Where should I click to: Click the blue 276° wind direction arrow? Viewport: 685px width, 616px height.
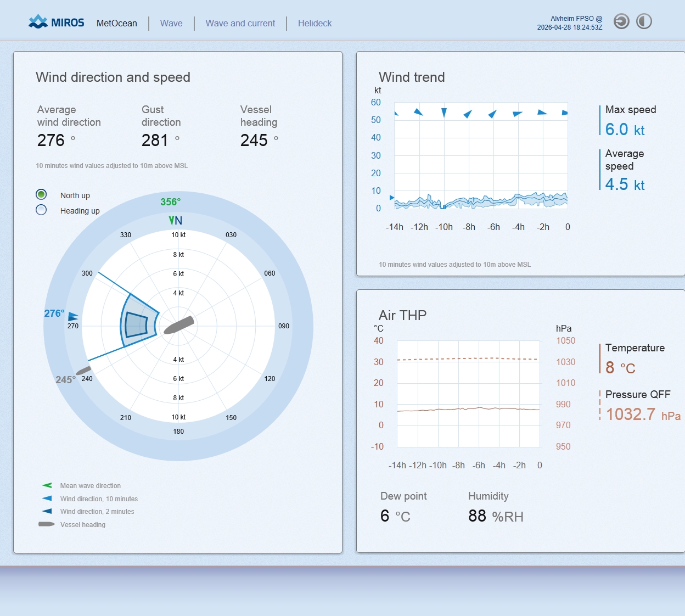coord(72,317)
